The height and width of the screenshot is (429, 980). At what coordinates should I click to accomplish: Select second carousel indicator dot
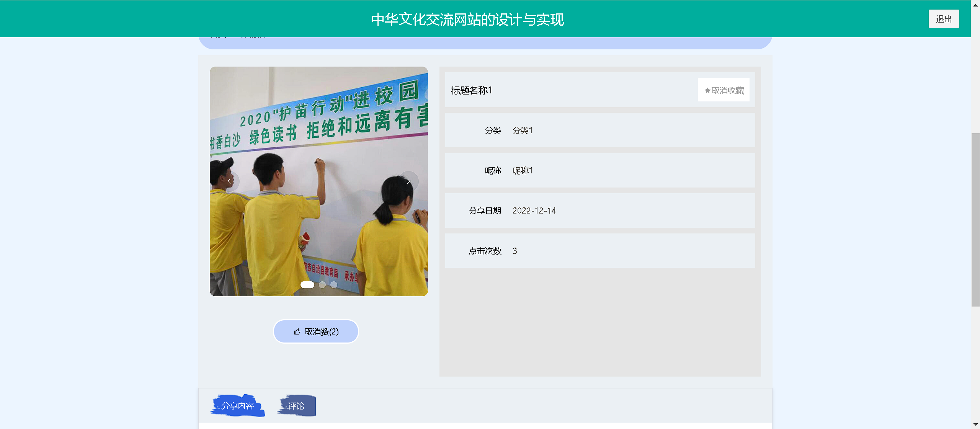coord(322,285)
